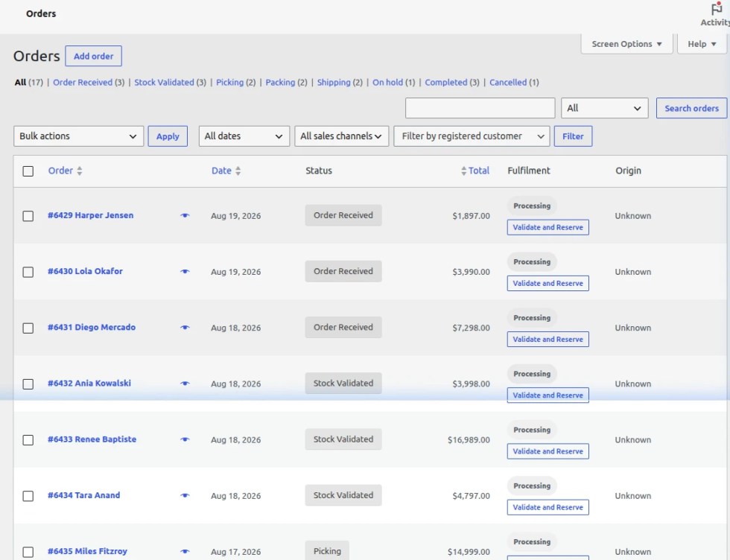Select checkbox for order #6433
Image resolution: width=730 pixels, height=560 pixels.
pos(28,440)
